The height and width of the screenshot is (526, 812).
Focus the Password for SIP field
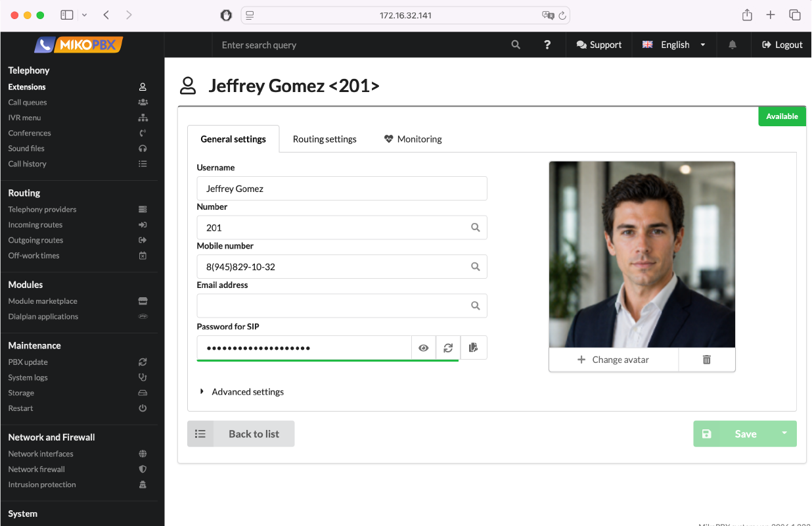[x=304, y=348]
